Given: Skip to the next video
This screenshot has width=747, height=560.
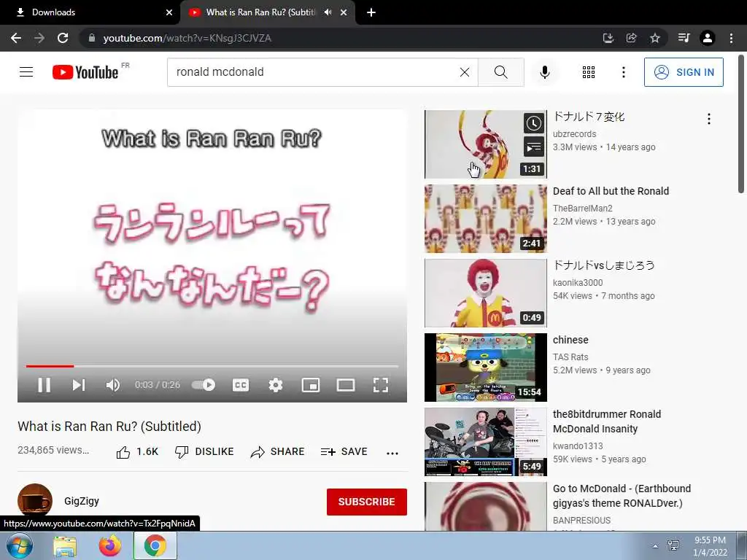Looking at the screenshot, I should pyautogui.click(x=79, y=385).
